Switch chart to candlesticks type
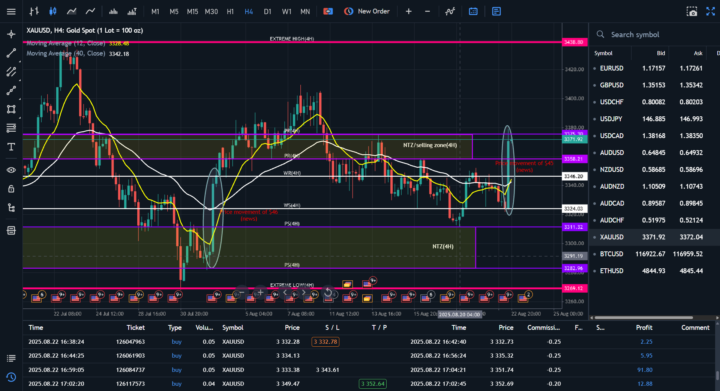Viewport: 720px width, 391px height. tap(53, 11)
